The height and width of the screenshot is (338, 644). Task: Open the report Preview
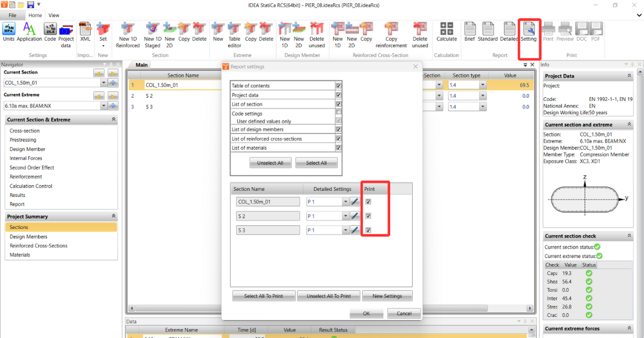pos(565,32)
